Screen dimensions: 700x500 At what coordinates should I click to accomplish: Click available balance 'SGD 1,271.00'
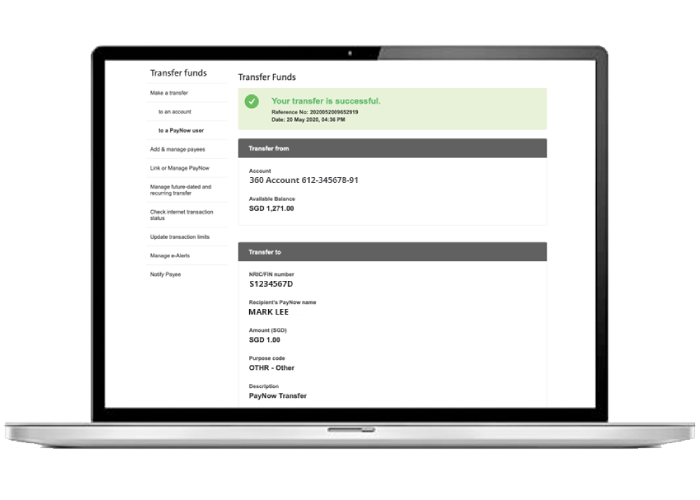(271, 208)
